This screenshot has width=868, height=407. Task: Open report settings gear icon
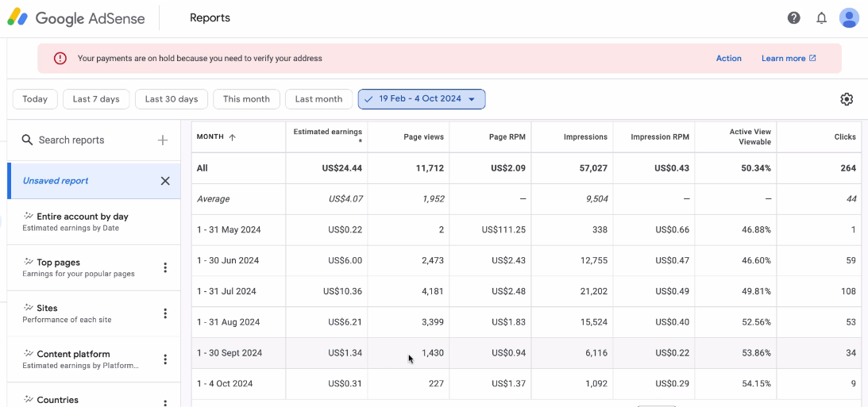click(x=847, y=99)
